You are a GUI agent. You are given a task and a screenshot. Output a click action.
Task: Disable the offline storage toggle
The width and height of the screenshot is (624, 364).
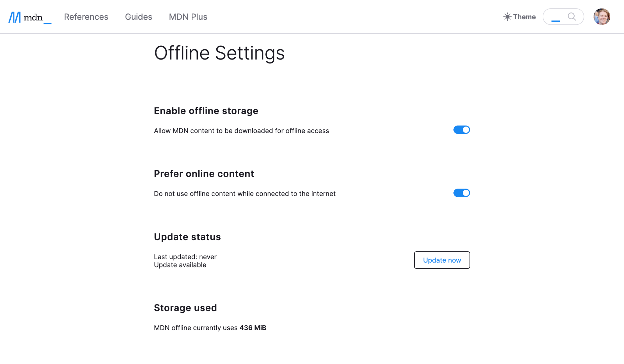461,130
